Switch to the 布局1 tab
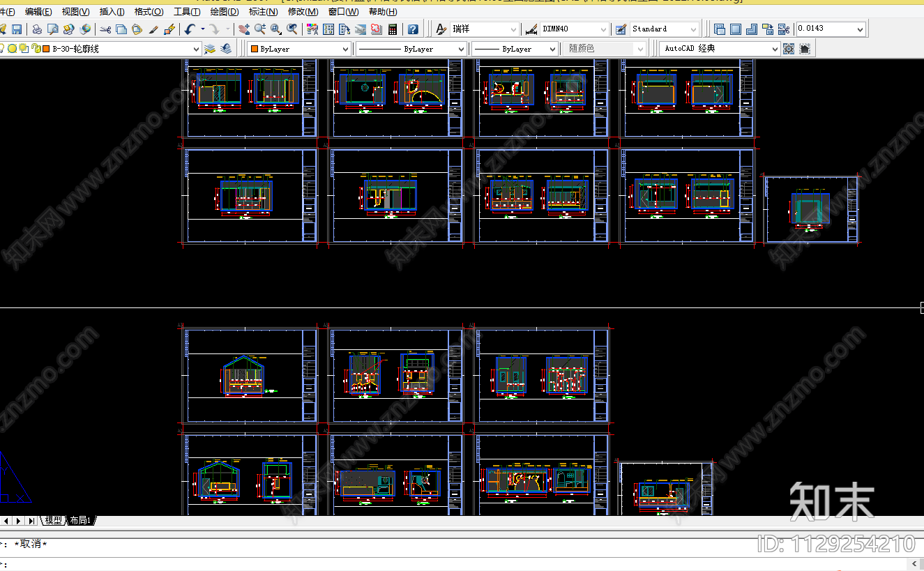Viewport: 924px width, 571px height. [x=80, y=520]
